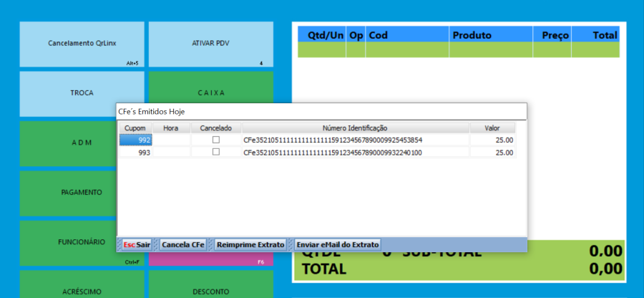Click the Valor column header
Image resolution: width=644 pixels, height=298 pixels.
tap(492, 128)
